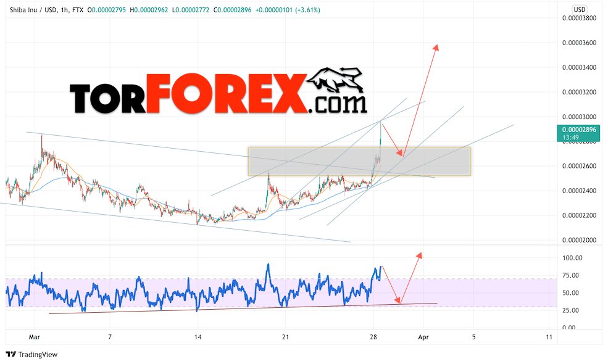
Task: Click the 0.00002600 price axis label
Action: [x=579, y=166]
